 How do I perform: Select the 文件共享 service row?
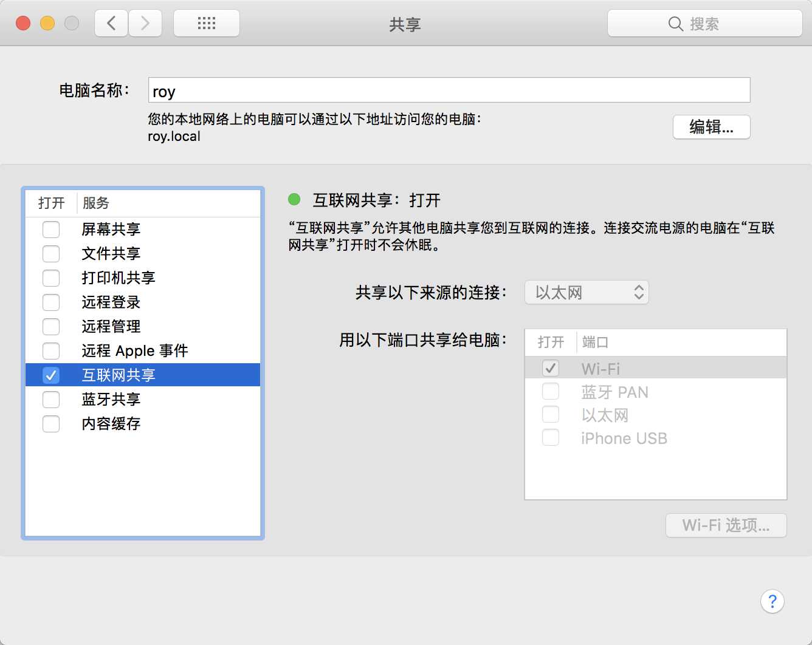tap(143, 254)
